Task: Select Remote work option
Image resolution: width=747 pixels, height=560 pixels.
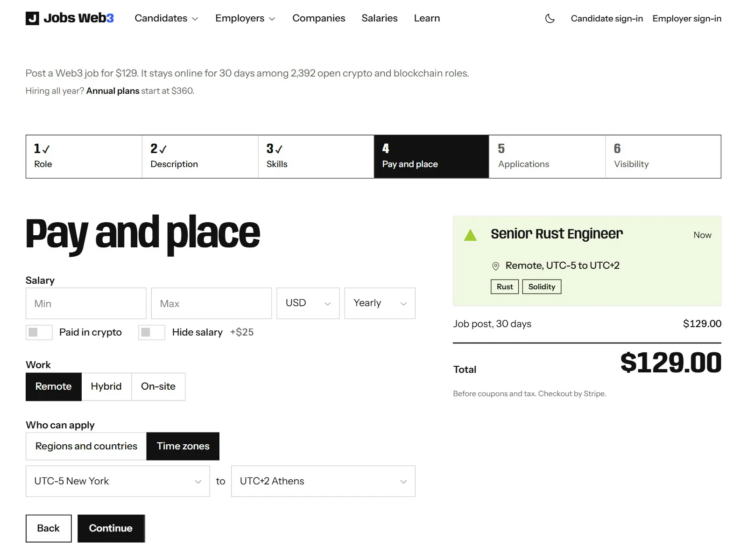Action: point(54,386)
